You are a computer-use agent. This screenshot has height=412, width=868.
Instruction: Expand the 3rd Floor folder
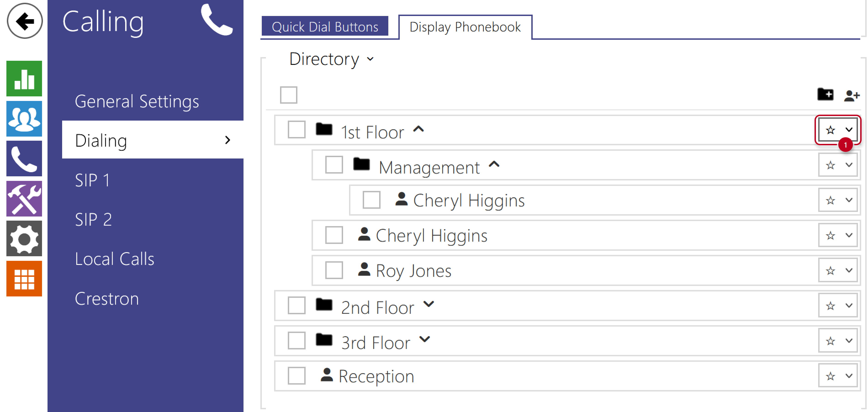[x=425, y=339]
